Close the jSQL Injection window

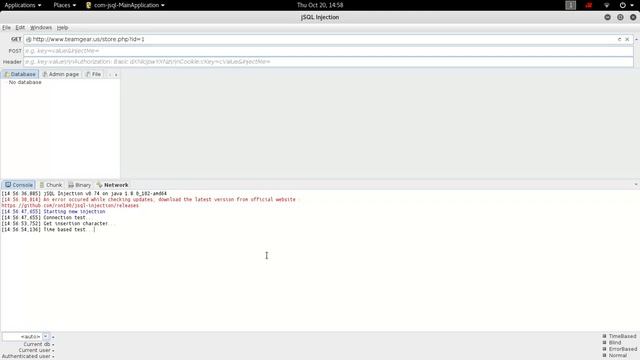(633, 17)
